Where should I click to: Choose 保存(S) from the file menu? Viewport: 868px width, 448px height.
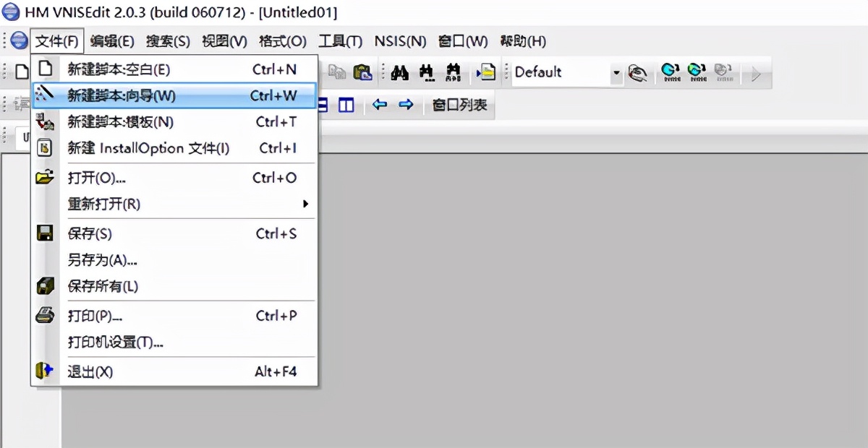point(174,233)
